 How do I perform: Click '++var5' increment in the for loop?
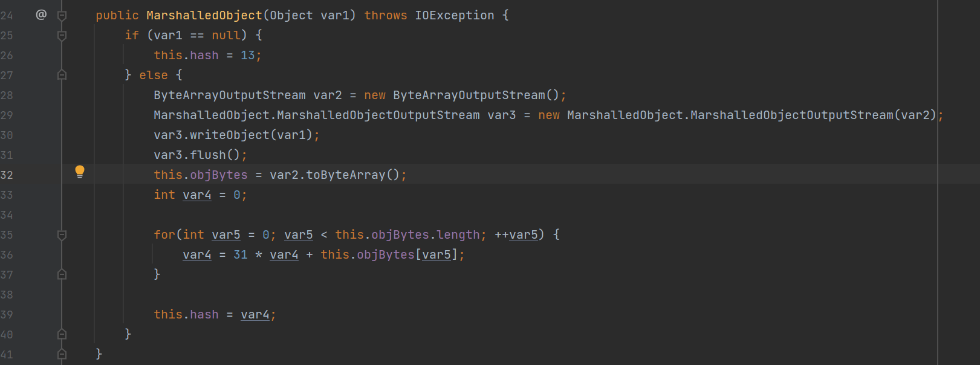(x=516, y=234)
